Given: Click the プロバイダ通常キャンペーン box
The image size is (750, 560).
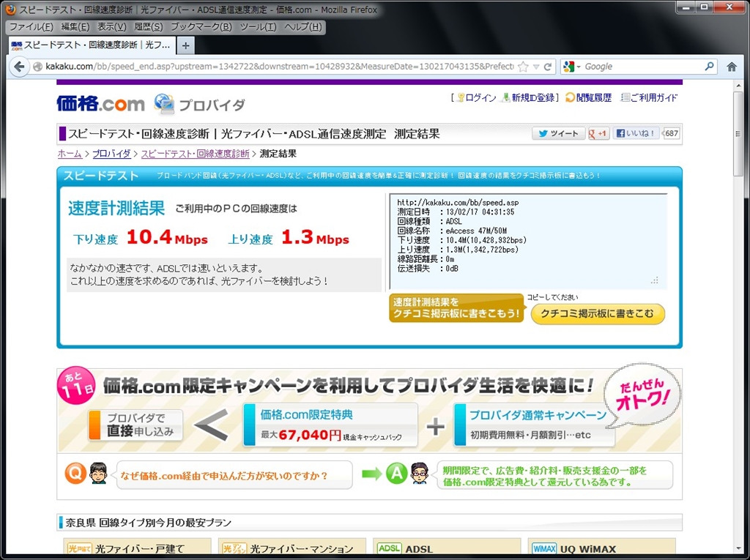Looking at the screenshot, I should (x=534, y=425).
